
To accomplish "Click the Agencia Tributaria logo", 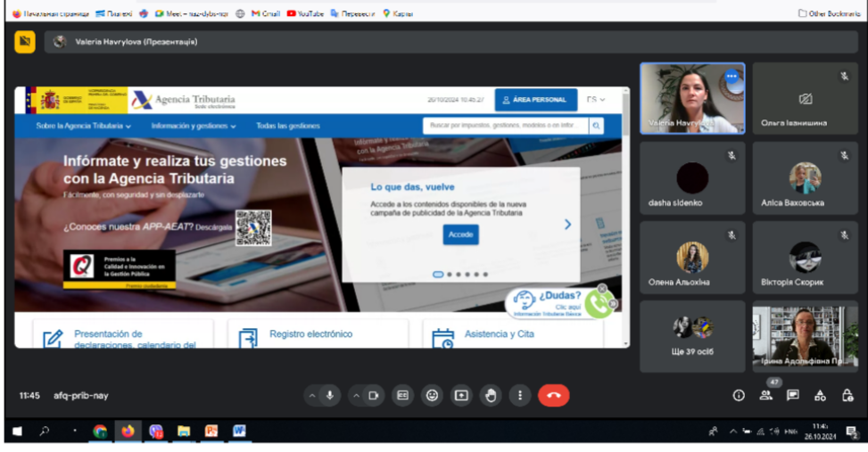I will pos(183,100).
